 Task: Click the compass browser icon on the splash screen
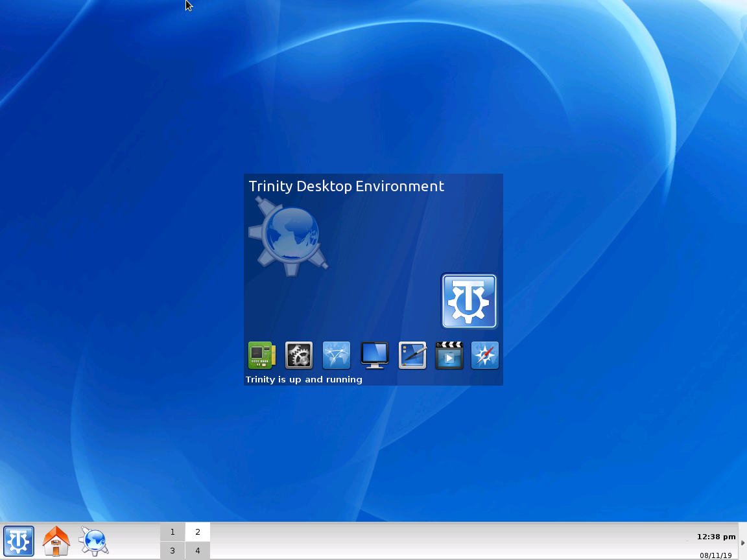(485, 355)
